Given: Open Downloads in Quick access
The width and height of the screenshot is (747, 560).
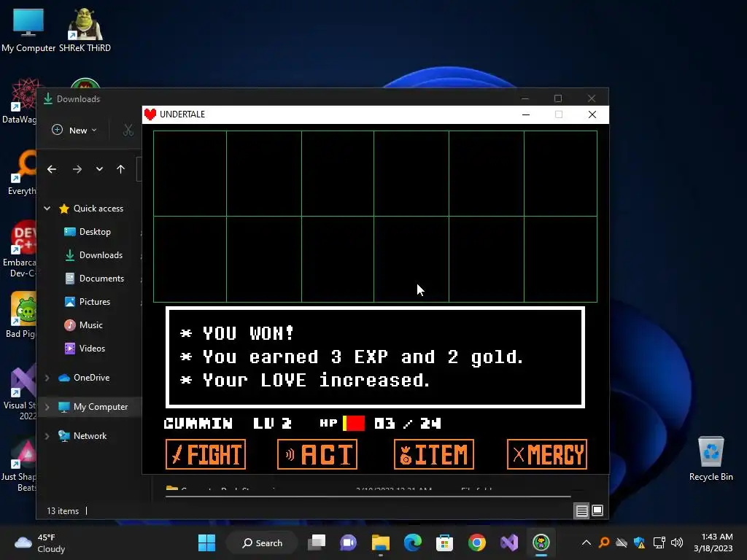Looking at the screenshot, I should (101, 255).
